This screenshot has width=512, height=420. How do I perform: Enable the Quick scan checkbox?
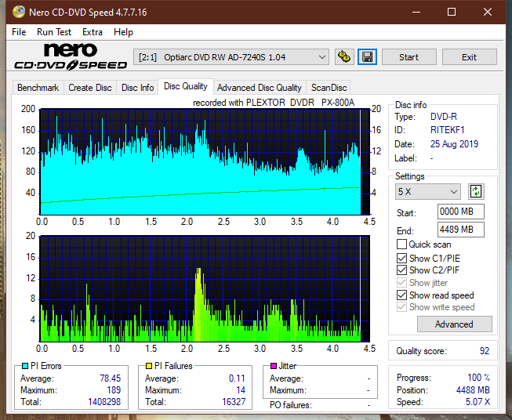pos(401,244)
